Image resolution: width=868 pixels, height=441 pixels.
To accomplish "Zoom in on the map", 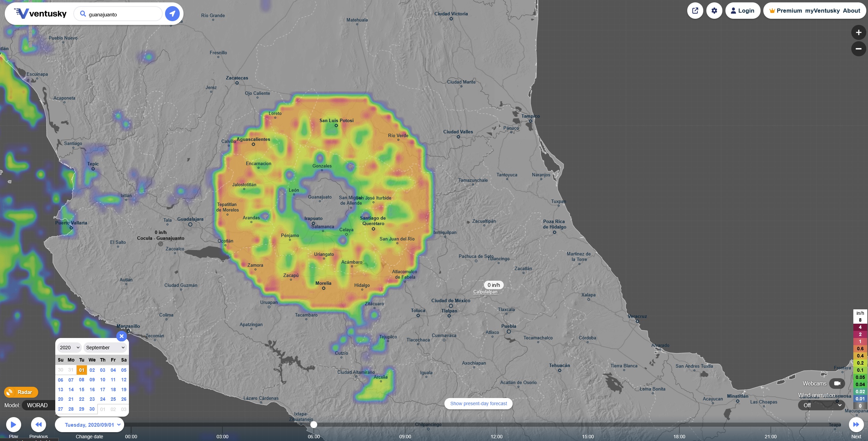I will [x=858, y=32].
